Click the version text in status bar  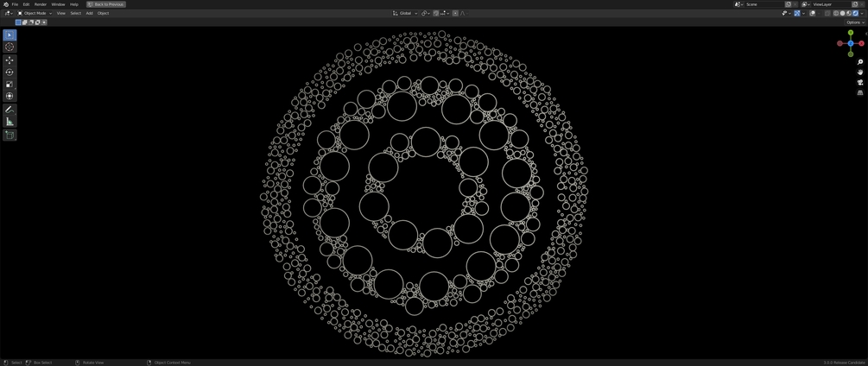point(844,363)
